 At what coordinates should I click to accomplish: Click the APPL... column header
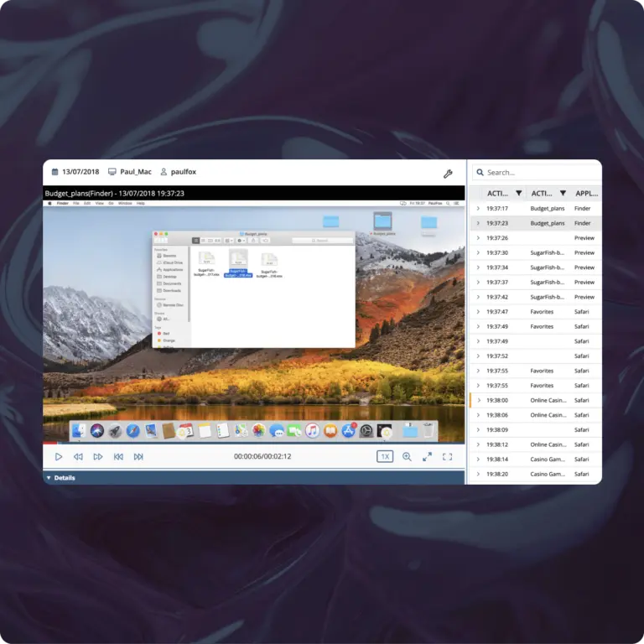[586, 193]
